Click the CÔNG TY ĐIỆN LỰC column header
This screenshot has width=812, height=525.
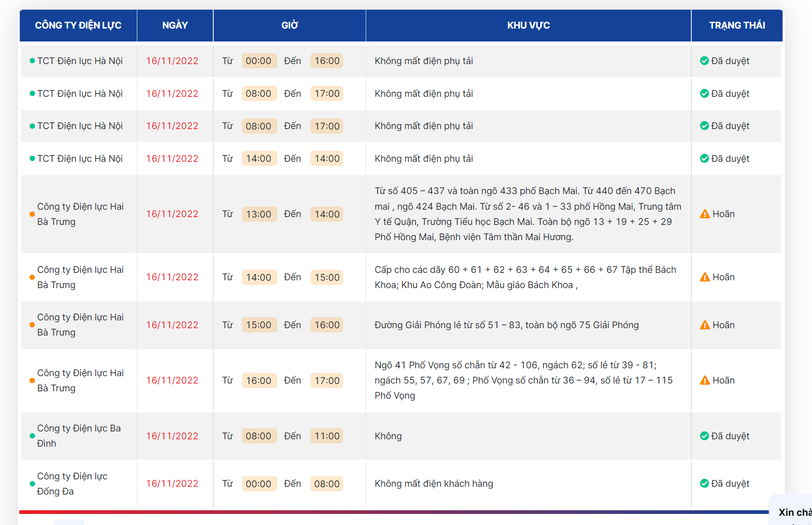click(x=78, y=25)
